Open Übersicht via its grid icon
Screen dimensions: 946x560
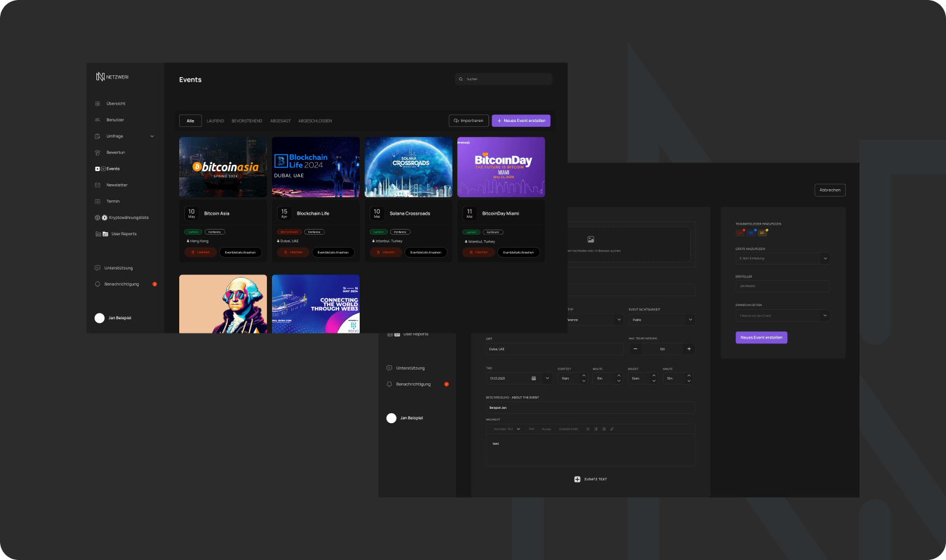pyautogui.click(x=98, y=104)
